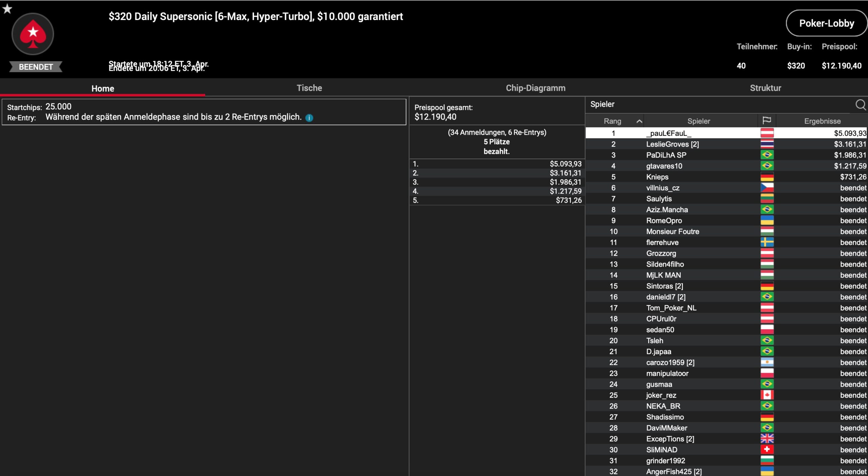Click the Canada flag next to joker_rez
Viewport: 868px width, 476px height.
[x=767, y=395]
